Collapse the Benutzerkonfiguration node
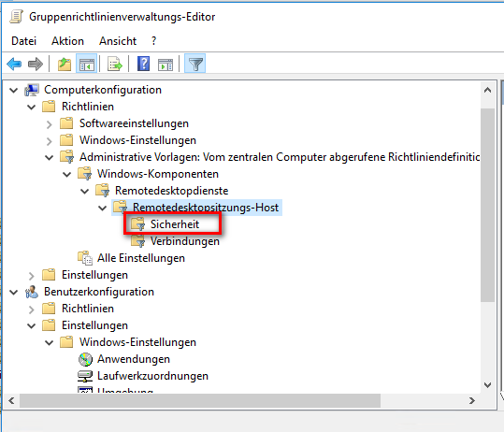The image size is (504, 432). pyautogui.click(x=13, y=292)
